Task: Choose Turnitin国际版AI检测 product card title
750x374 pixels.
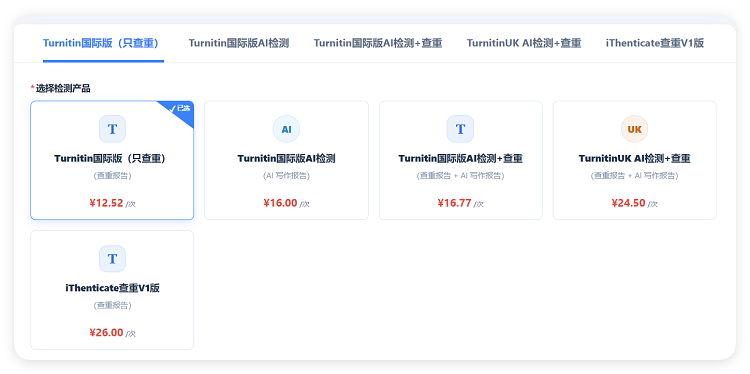Action: (x=287, y=159)
